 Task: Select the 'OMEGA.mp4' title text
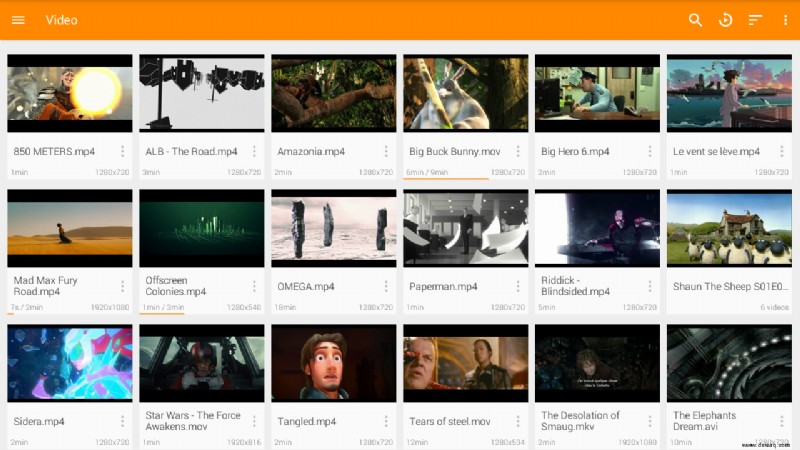pos(306,286)
